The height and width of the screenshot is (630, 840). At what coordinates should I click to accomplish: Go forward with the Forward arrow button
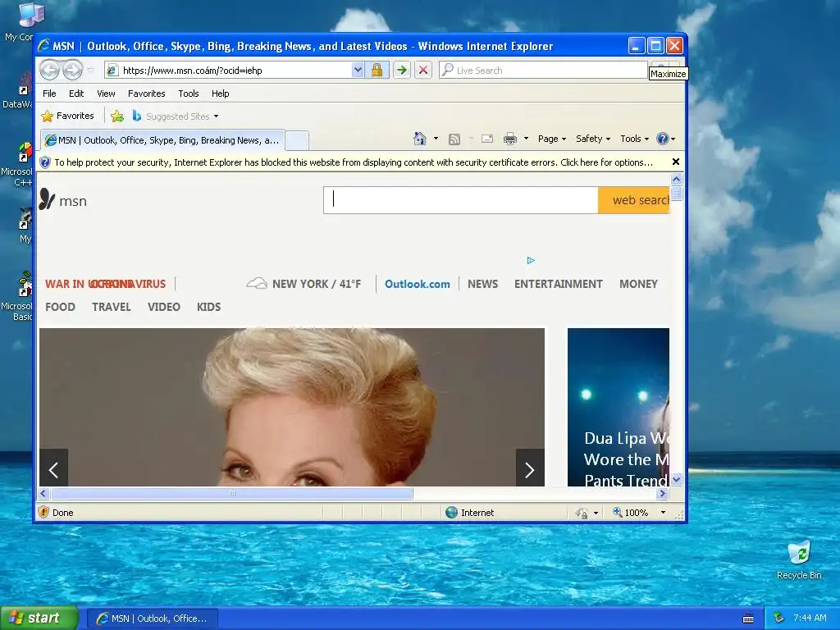click(x=73, y=70)
